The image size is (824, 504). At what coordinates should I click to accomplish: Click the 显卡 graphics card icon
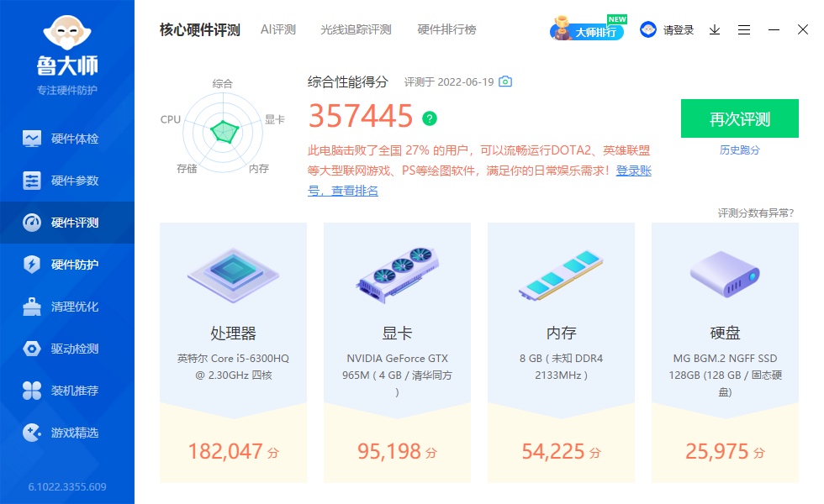point(397,275)
